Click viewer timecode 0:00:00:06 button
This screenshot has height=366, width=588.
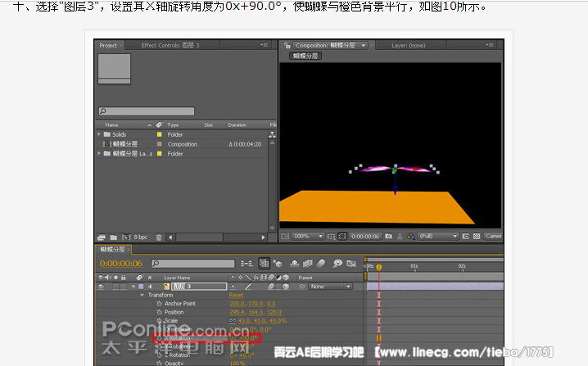(x=365, y=237)
